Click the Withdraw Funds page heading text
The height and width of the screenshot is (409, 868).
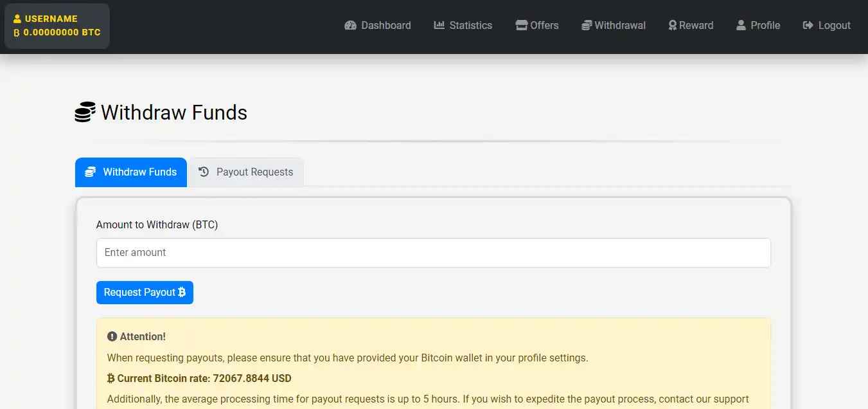[174, 113]
